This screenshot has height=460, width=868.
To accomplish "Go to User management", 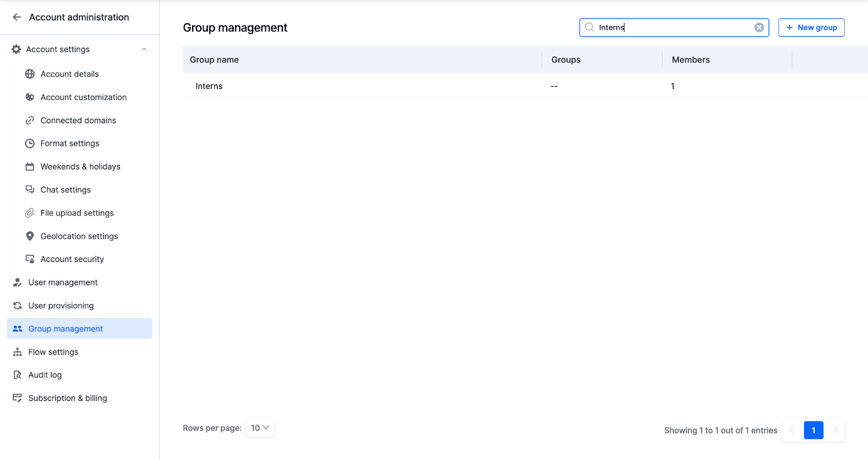I will (63, 283).
